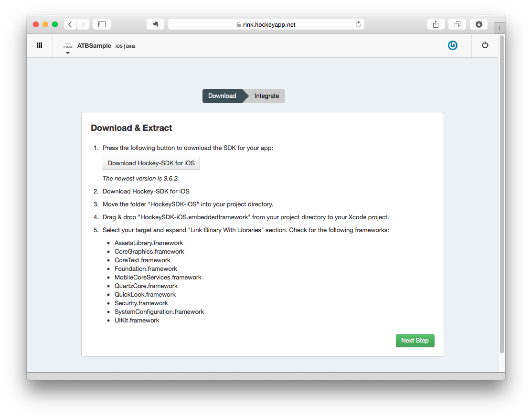532x418 pixels.
Task: Expand the ATBSample app dropdown arrow
Action: click(68, 53)
